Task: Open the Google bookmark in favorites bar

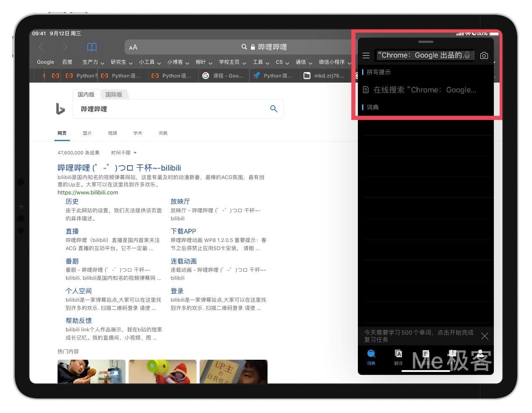Action: pos(45,62)
